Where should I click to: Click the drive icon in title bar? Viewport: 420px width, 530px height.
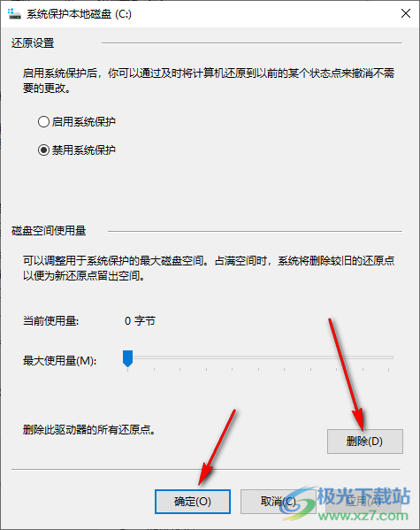coord(14,14)
